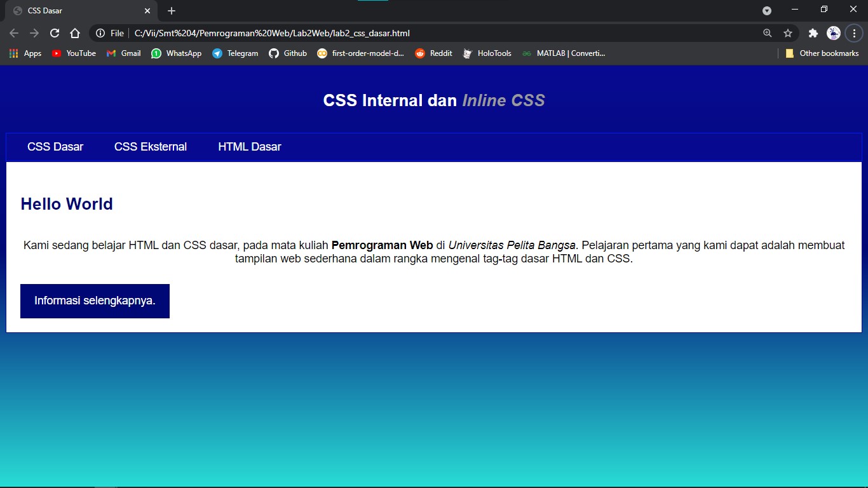
Task: Open the YouTube bookmark
Action: click(74, 53)
